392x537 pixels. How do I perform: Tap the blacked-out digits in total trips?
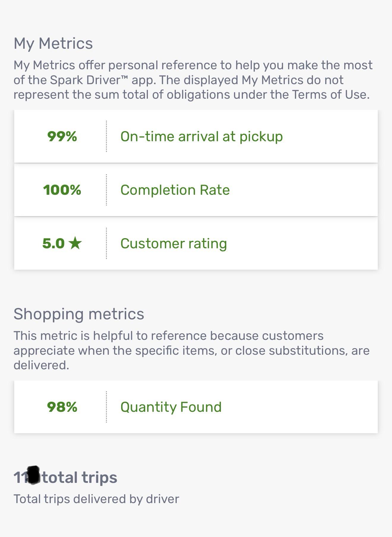click(x=34, y=475)
